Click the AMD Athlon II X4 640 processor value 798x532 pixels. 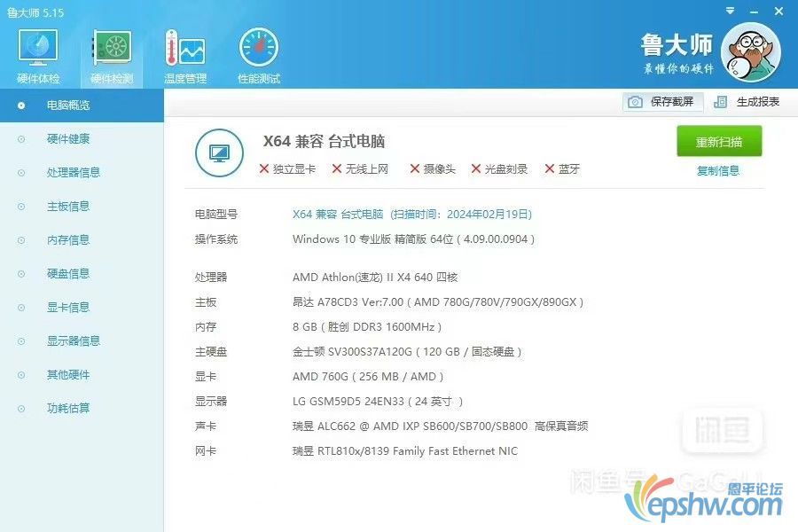[375, 278]
